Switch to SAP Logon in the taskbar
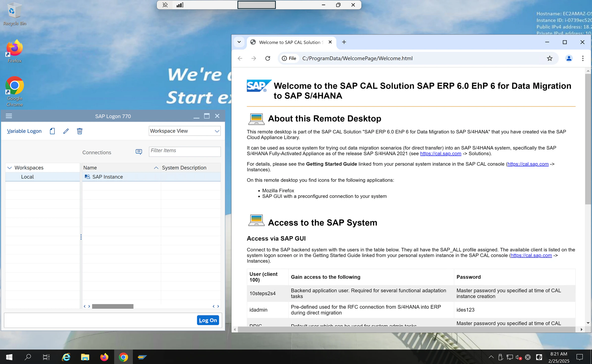 142,357
